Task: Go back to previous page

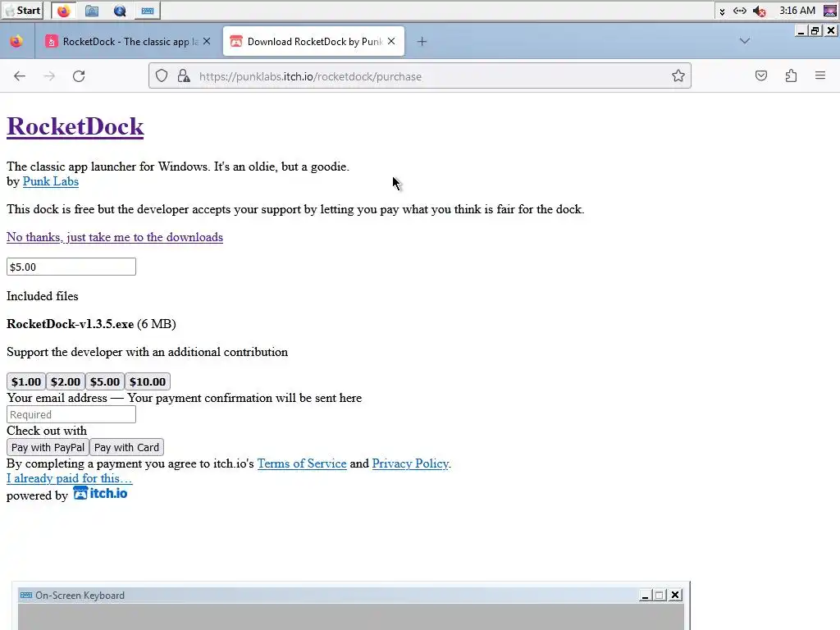Action: click(20, 76)
